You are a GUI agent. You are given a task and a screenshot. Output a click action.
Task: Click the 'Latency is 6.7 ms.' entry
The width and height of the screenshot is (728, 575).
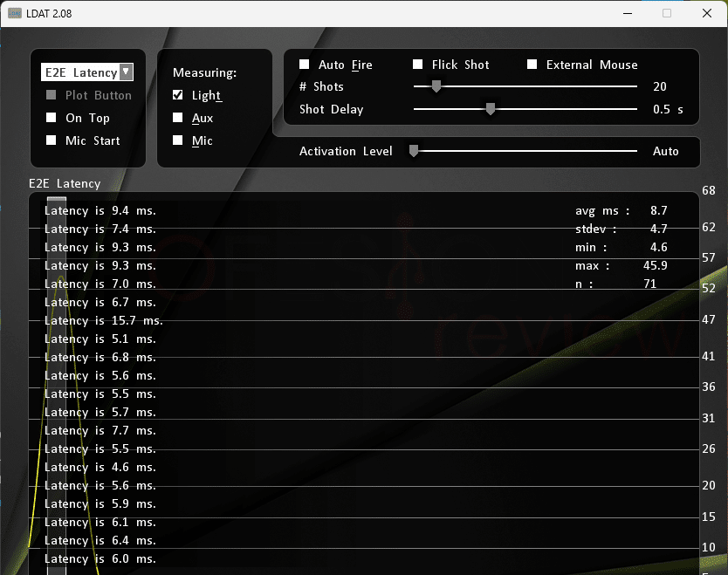(100, 303)
